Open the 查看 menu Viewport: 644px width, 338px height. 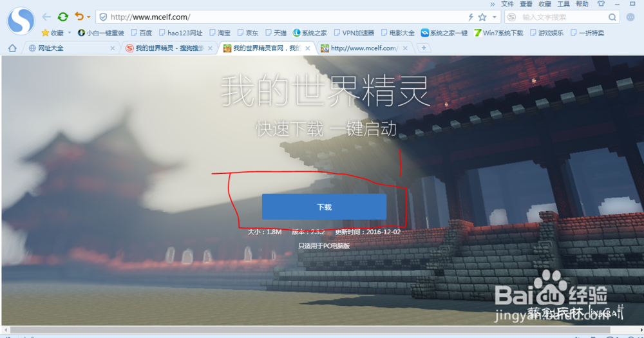point(526,4)
